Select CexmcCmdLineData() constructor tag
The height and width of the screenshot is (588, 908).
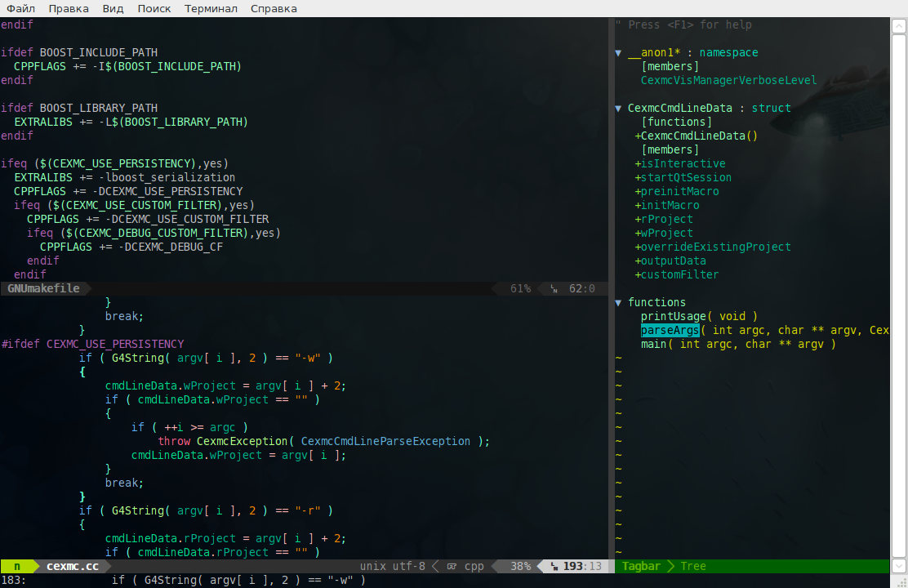coord(696,136)
